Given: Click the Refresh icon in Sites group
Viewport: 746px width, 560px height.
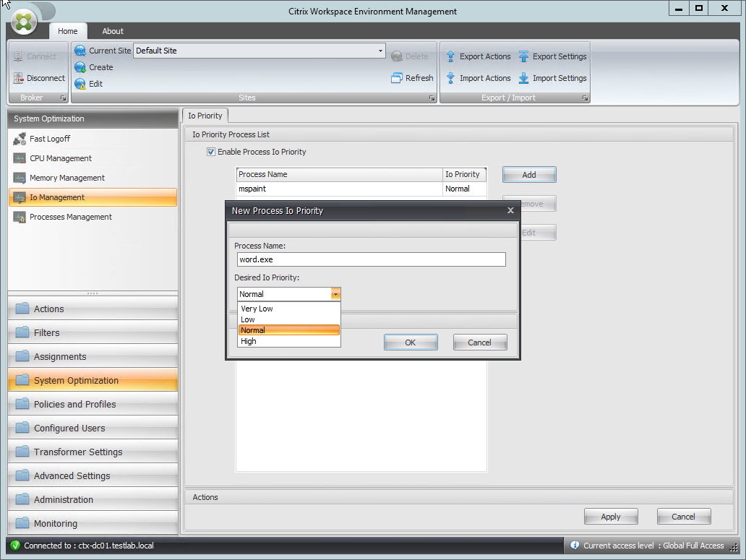Looking at the screenshot, I should pos(397,78).
